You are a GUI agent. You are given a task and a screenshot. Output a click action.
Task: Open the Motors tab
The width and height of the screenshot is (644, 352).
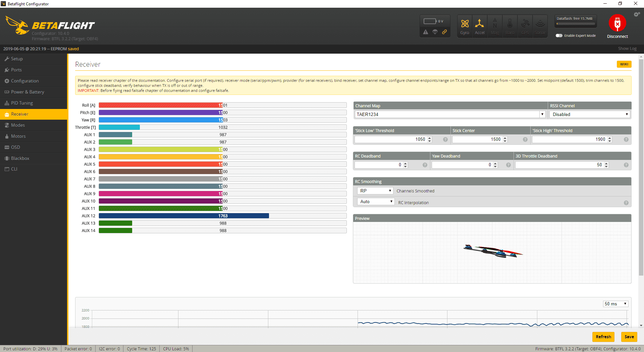click(x=34, y=136)
